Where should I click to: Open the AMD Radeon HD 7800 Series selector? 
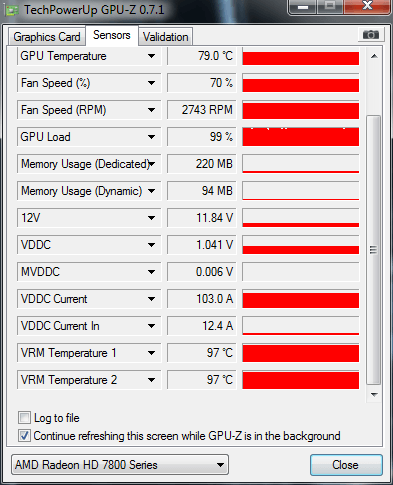(120, 464)
